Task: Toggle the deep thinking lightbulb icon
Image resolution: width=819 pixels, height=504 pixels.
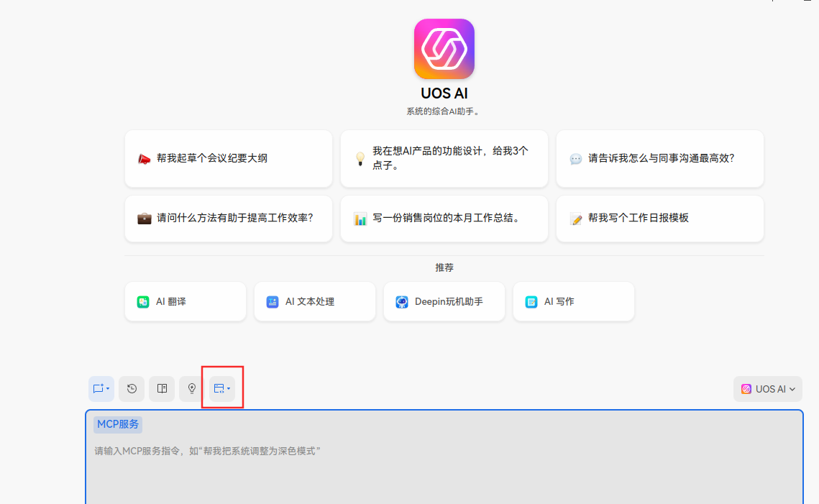Action: pos(192,388)
